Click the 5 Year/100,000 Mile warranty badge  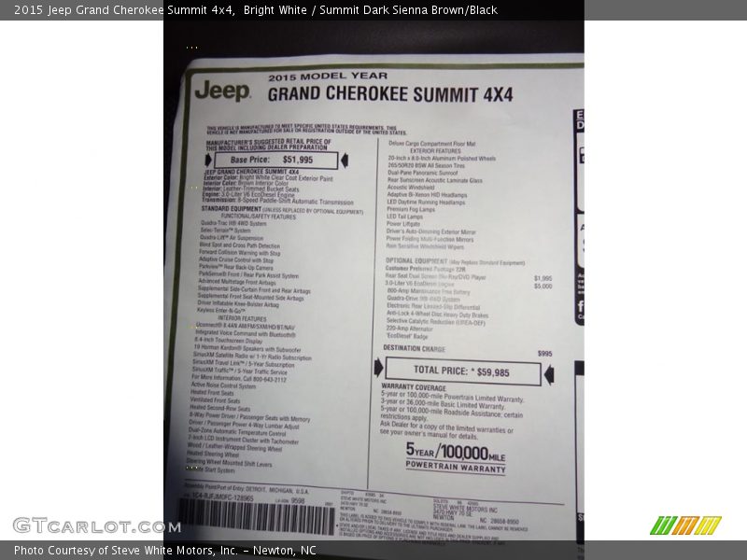click(456, 456)
